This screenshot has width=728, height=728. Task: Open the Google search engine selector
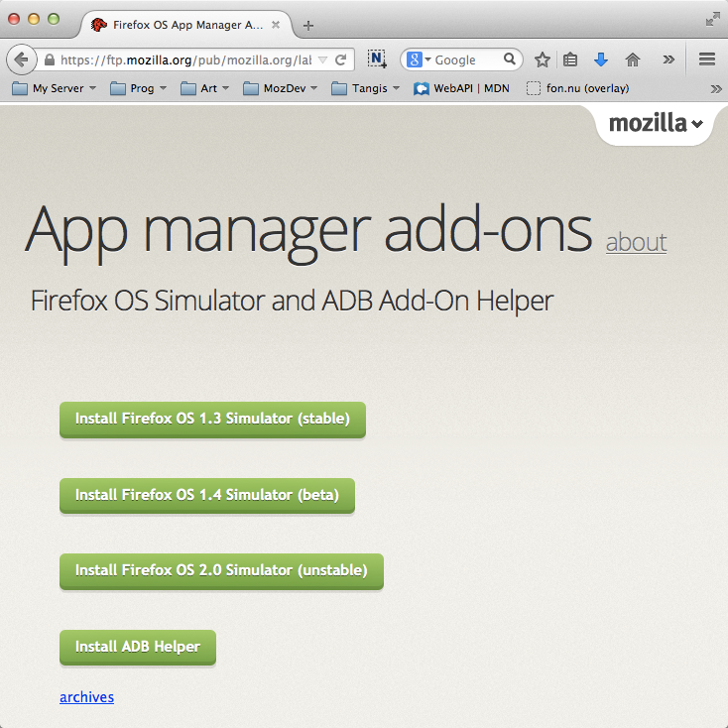(x=419, y=60)
